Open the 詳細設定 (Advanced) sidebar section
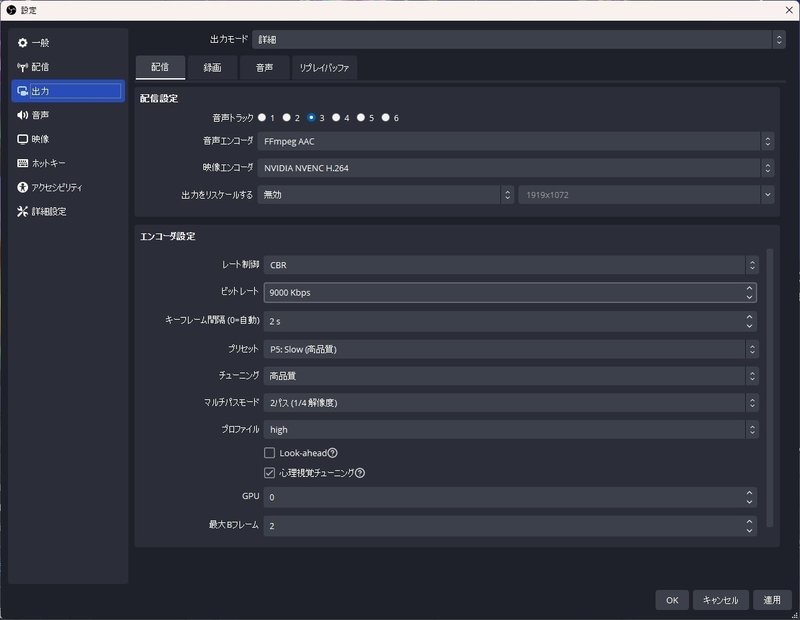This screenshot has height=620, width=800. point(68,211)
